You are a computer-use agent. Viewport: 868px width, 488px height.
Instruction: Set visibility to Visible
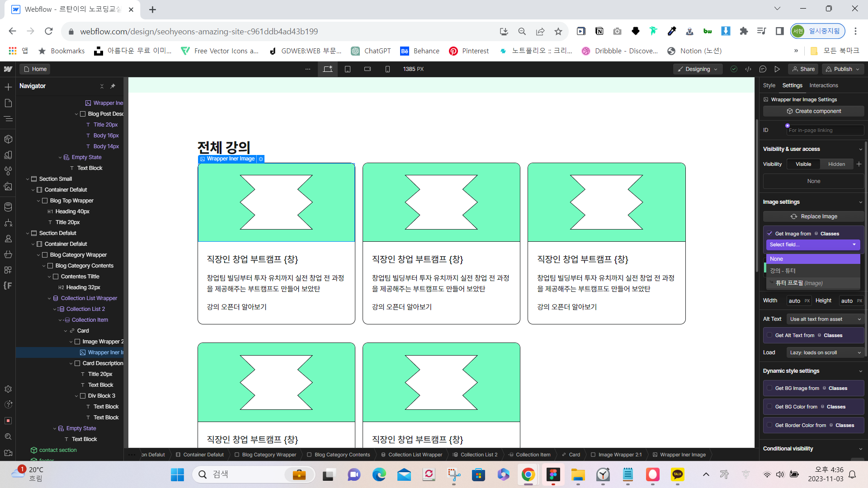coord(803,164)
